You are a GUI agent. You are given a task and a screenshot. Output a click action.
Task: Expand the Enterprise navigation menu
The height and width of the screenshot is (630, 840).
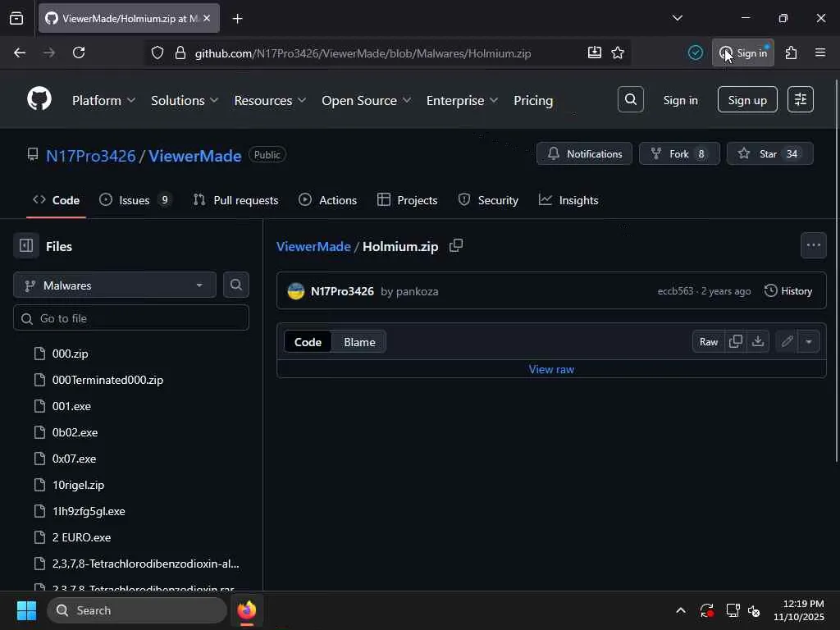pos(462,100)
